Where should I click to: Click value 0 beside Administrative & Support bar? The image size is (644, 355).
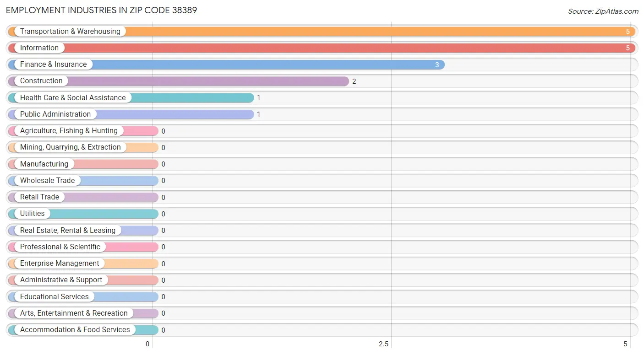(164, 280)
